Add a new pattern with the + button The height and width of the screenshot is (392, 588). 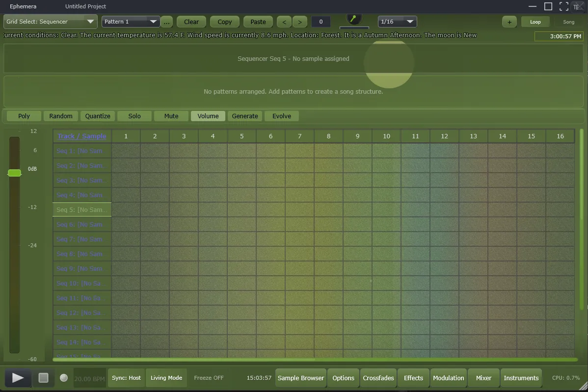click(509, 22)
